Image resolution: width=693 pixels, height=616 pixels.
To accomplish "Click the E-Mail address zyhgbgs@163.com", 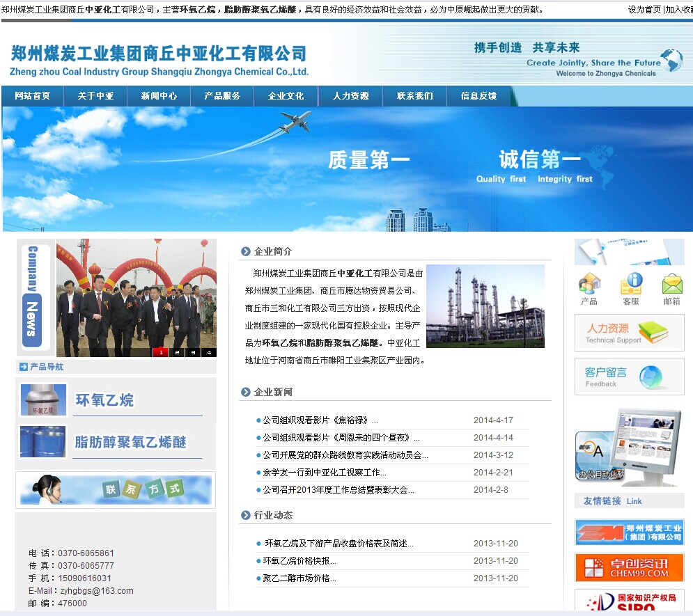I will point(97,591).
